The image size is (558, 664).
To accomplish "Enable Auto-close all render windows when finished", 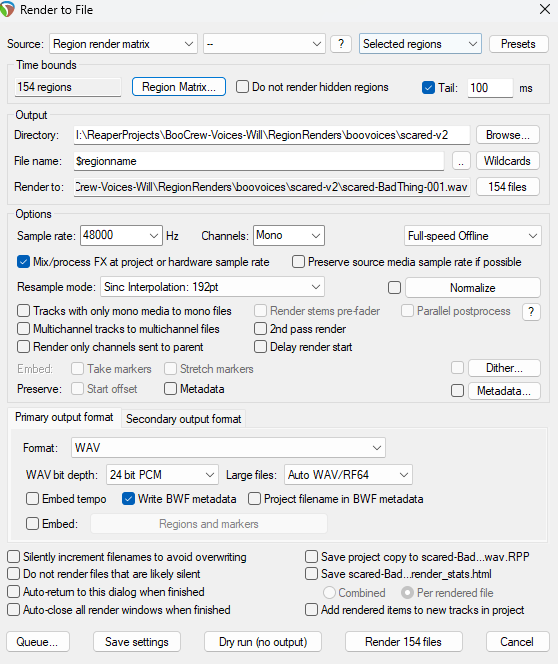I will pyautogui.click(x=14, y=610).
